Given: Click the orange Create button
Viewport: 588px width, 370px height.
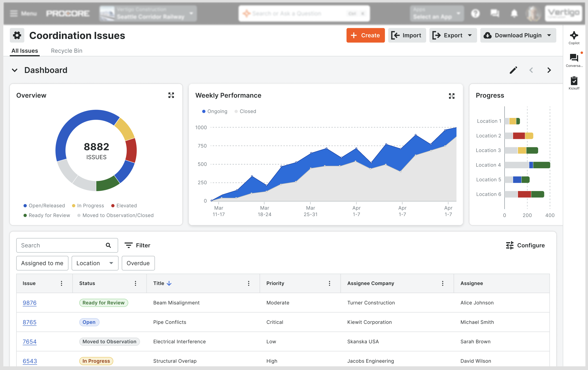Looking at the screenshot, I should [x=365, y=35].
